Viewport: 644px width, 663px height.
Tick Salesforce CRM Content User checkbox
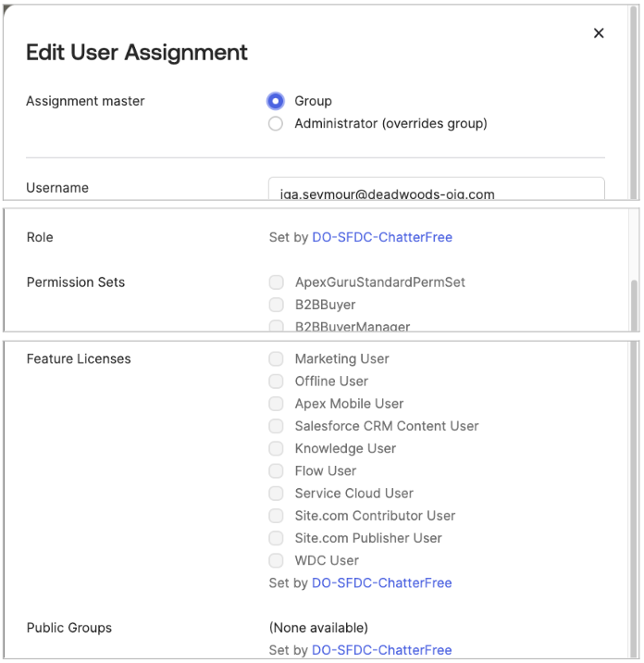click(x=277, y=426)
